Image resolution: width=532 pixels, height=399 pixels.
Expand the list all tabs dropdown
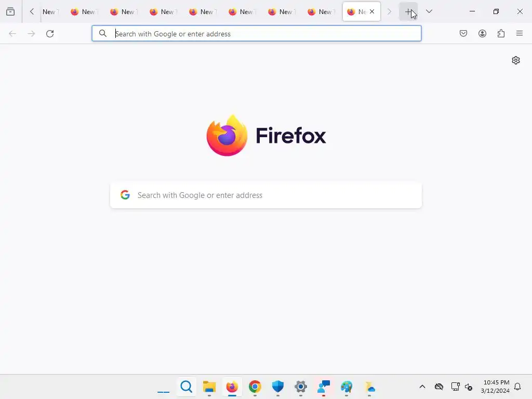coord(429,11)
